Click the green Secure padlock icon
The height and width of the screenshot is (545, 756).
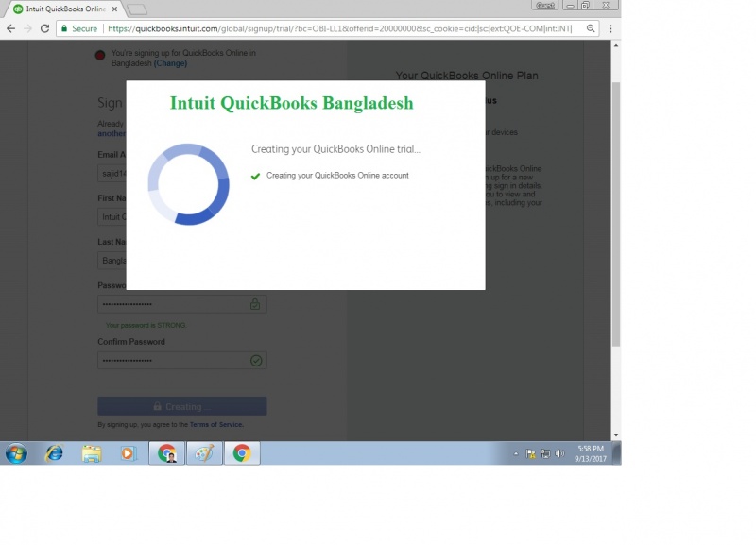click(64, 28)
